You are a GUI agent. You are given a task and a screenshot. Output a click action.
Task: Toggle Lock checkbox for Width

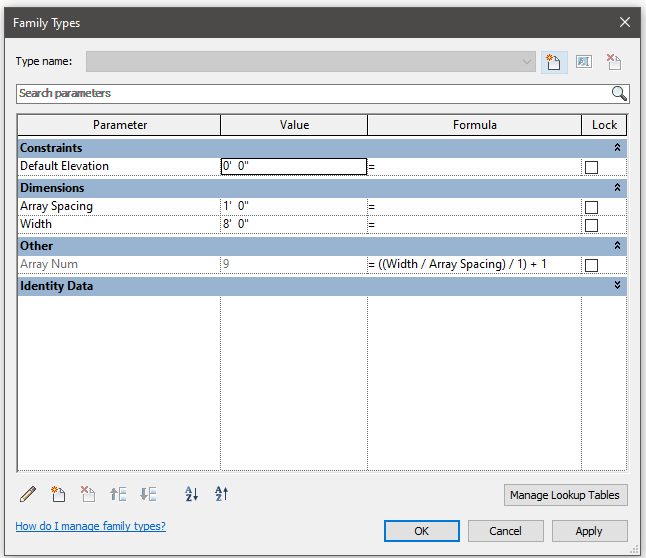(591, 225)
